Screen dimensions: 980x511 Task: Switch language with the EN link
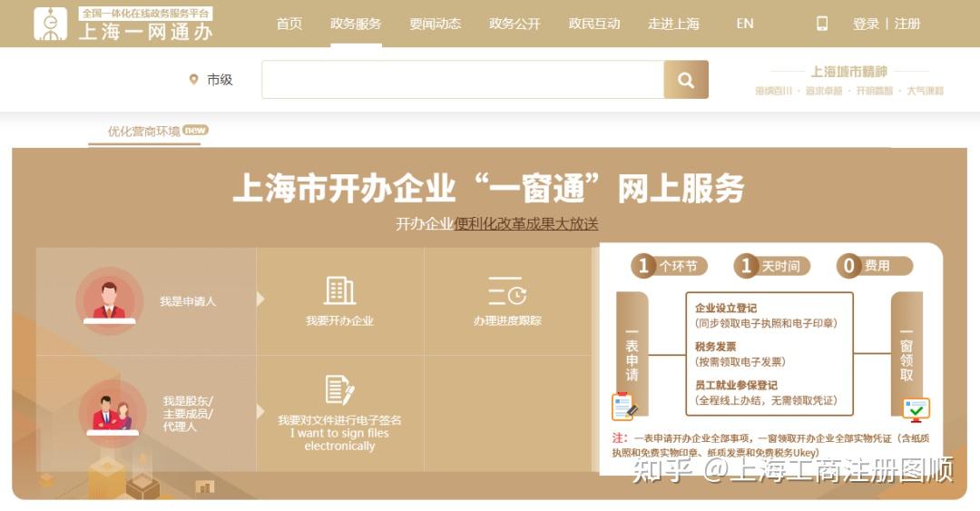(x=744, y=24)
